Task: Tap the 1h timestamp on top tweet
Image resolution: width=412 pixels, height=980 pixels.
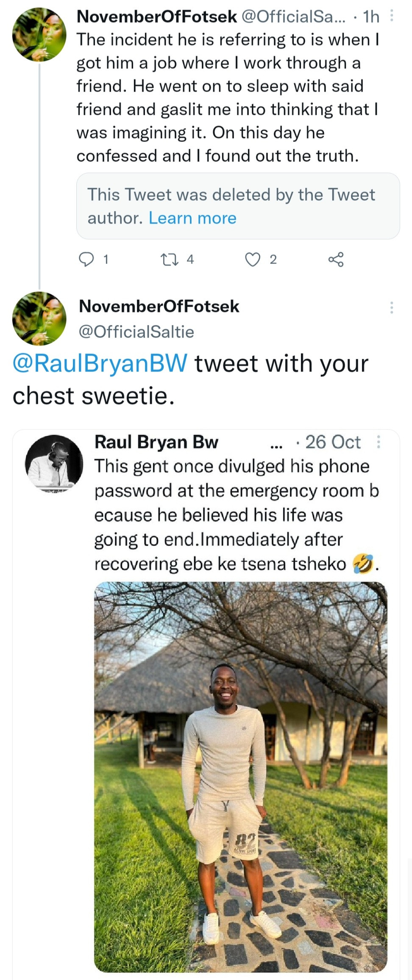Action: [371, 17]
